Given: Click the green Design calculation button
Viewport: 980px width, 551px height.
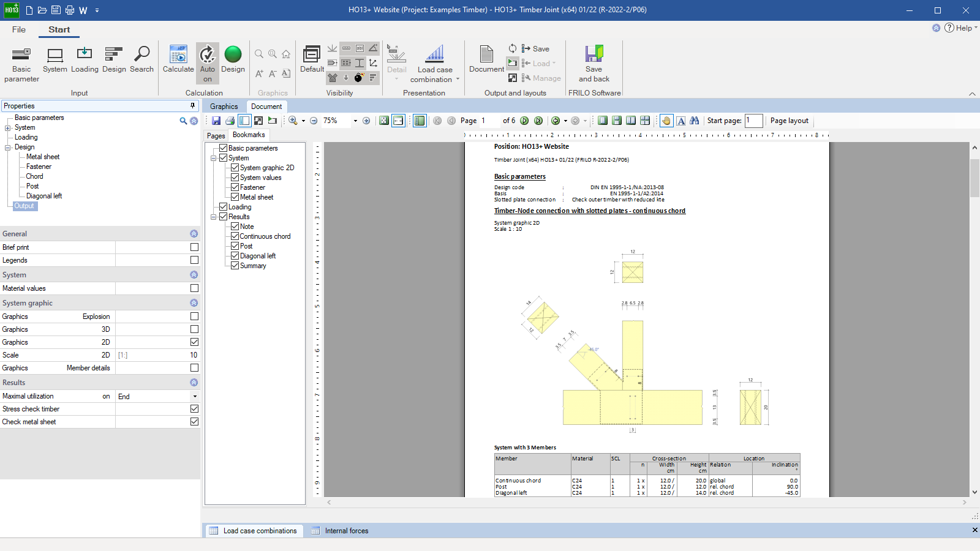Looking at the screenshot, I should tap(233, 60).
